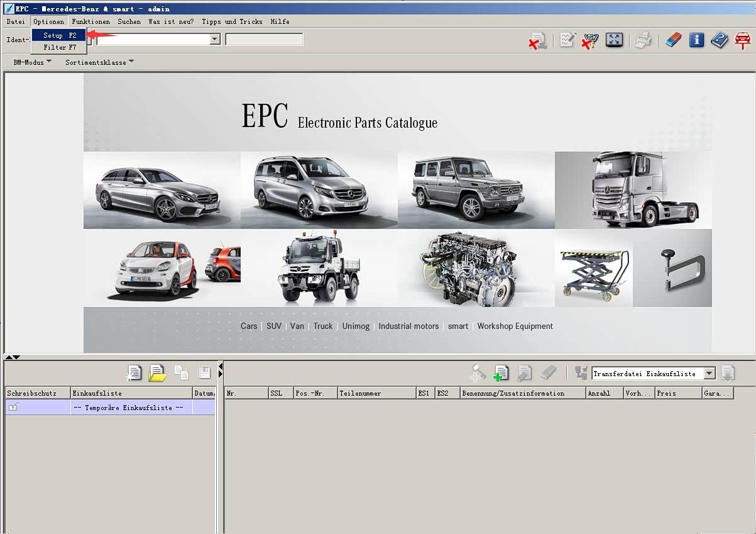The width and height of the screenshot is (756, 534).
Task: Click the red car on lift icon
Action: tap(743, 40)
